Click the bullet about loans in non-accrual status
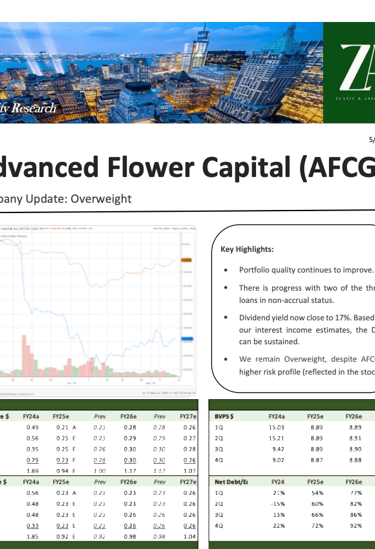Screen dimensions: 375x549 coord(307,294)
